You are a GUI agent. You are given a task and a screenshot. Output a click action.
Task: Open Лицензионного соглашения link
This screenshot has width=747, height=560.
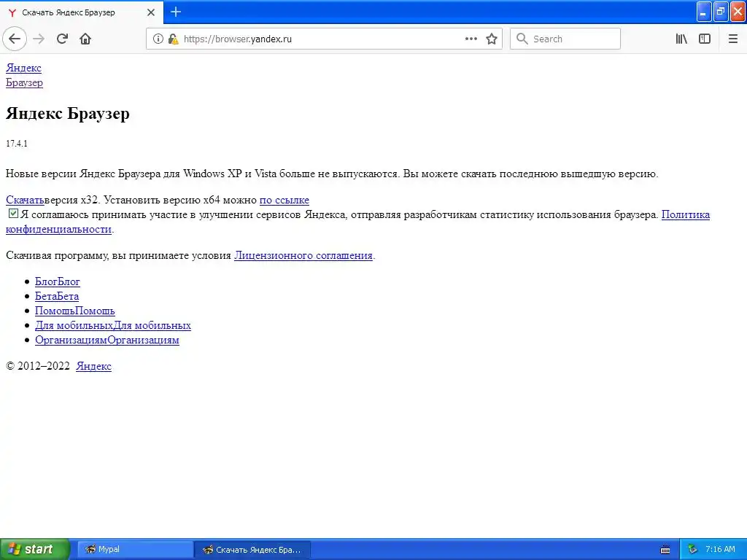tap(303, 255)
